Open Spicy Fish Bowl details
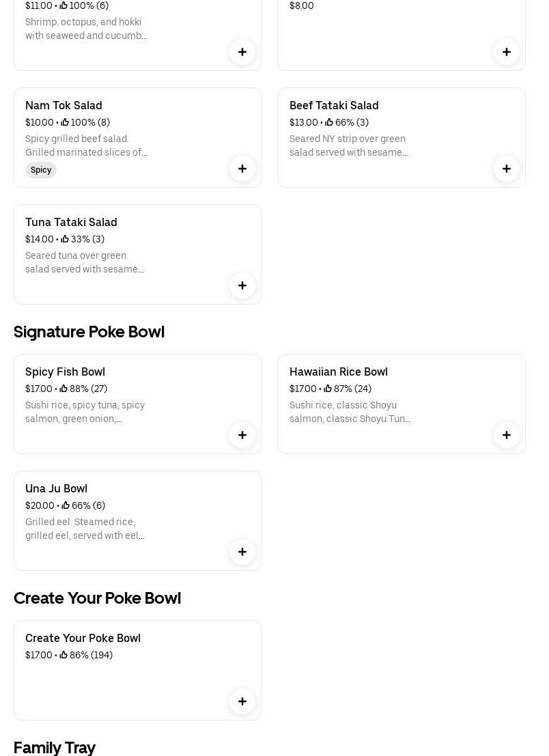 (x=65, y=372)
